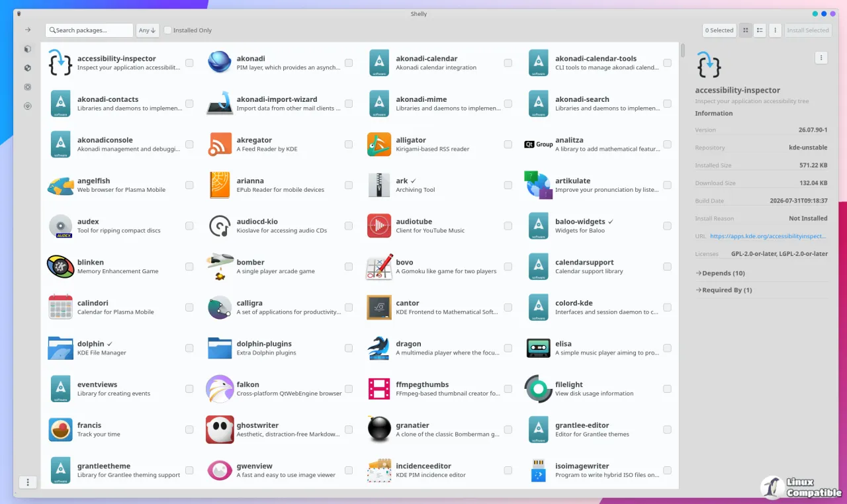
Task: Click the alligator RSS reader icon
Action: tap(379, 144)
